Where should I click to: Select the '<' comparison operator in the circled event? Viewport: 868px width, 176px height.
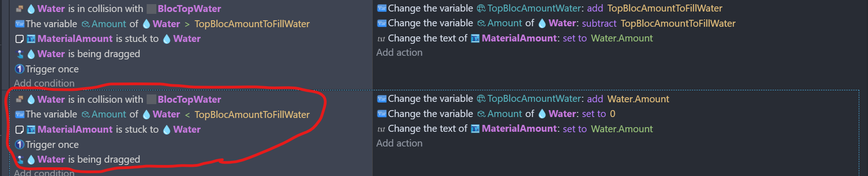click(187, 115)
